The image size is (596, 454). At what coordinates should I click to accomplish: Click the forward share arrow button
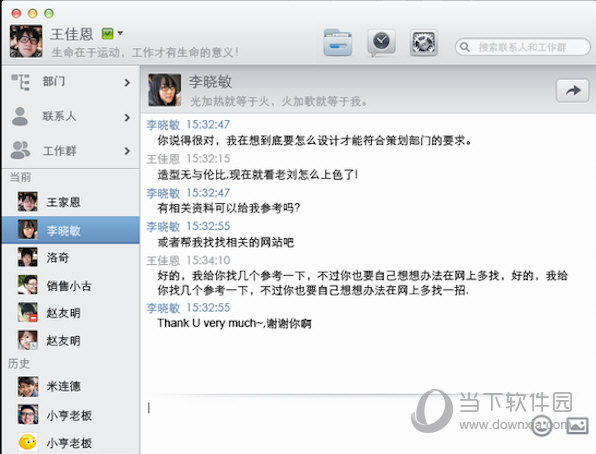[x=572, y=90]
